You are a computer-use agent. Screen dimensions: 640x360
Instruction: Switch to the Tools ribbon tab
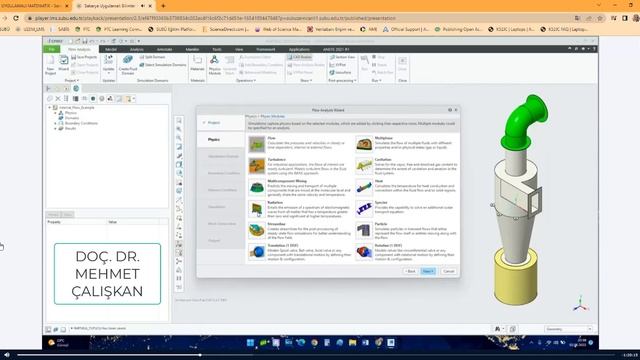pos(217,49)
